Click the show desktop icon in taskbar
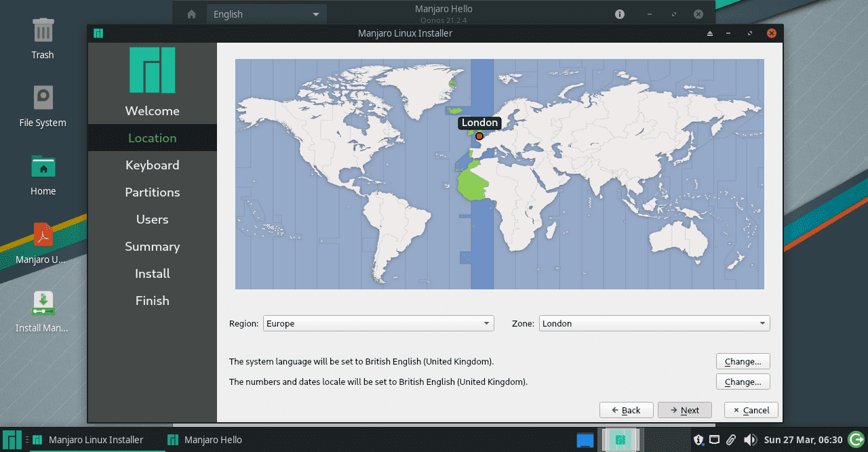Viewport: 868px width, 452px height. tap(585, 440)
